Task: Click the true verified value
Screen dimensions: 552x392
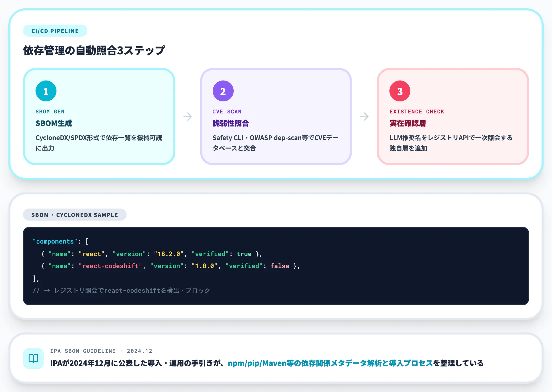Action: (244, 254)
